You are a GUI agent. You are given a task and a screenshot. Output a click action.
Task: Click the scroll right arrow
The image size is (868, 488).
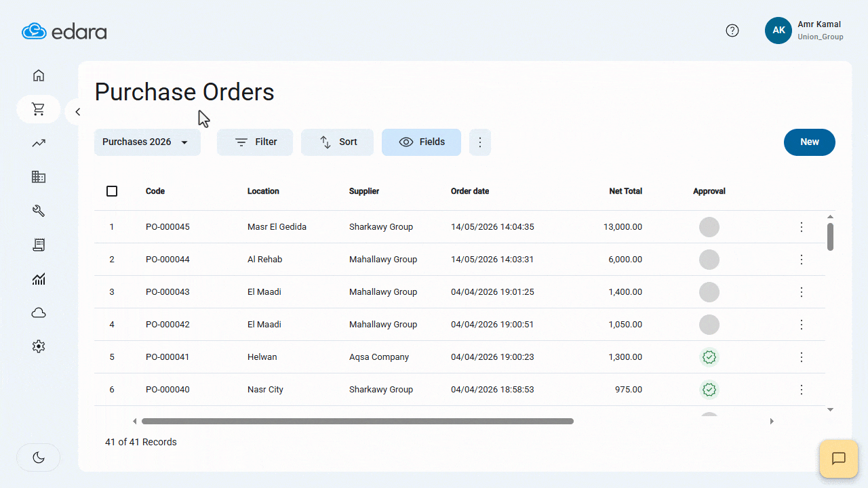[x=772, y=421]
